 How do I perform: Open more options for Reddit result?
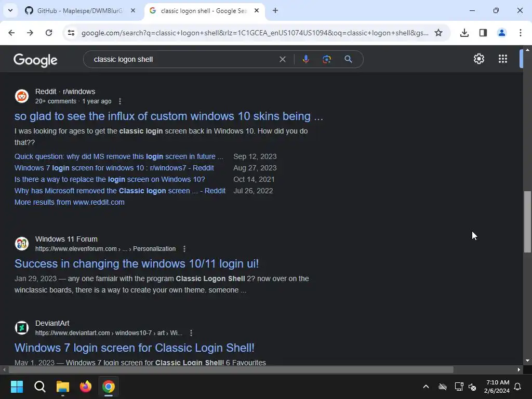[120, 101]
